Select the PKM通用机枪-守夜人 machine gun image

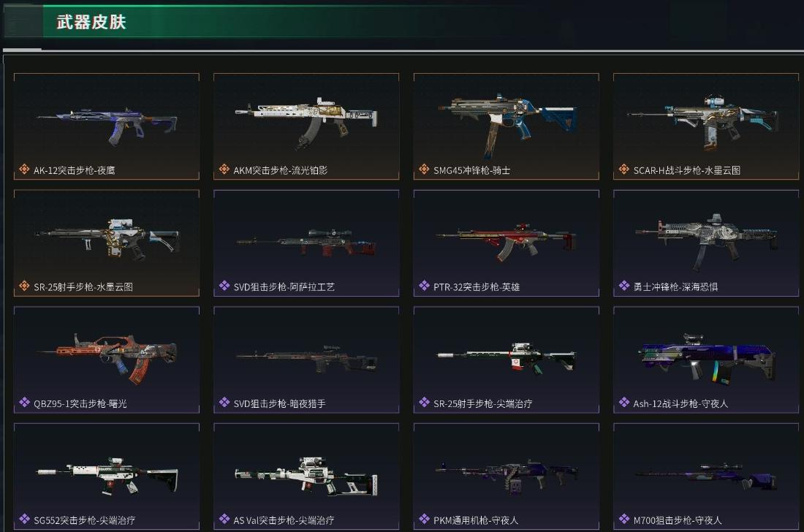coord(506,476)
